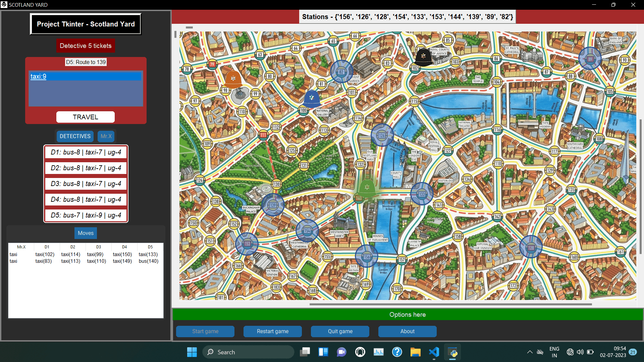The image size is (644, 362).
Task: Click red station 79 marker
Action: [x=212, y=64]
